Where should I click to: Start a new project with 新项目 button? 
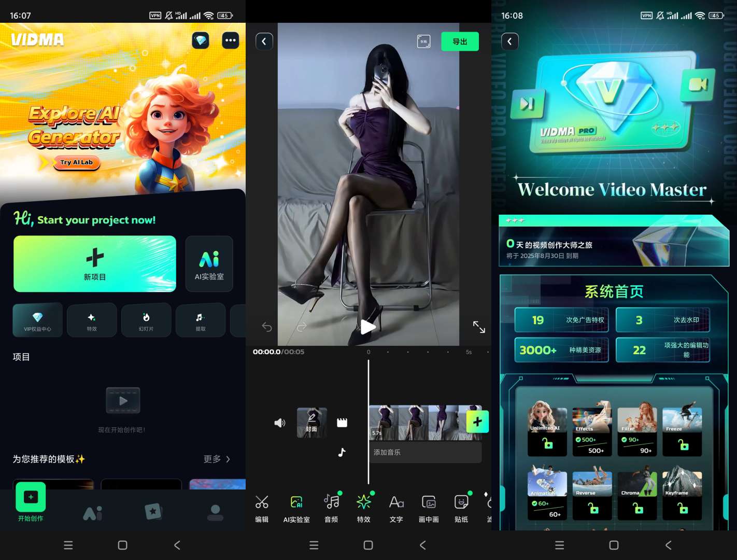click(x=95, y=264)
